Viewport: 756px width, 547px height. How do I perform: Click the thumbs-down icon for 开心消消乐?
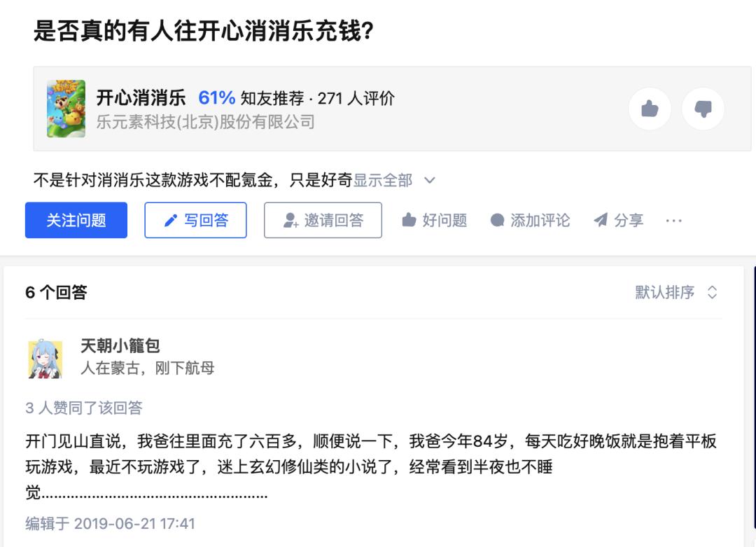coord(703,109)
